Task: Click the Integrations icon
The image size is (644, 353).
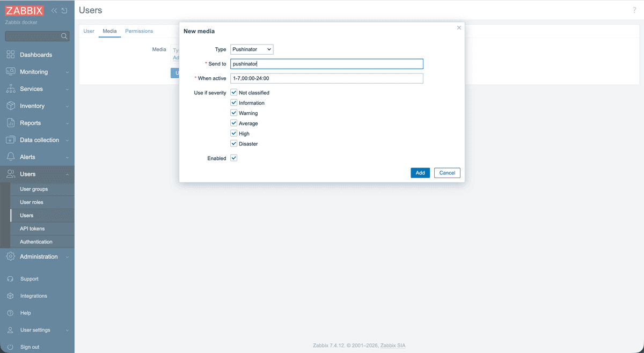Action: 10,296
